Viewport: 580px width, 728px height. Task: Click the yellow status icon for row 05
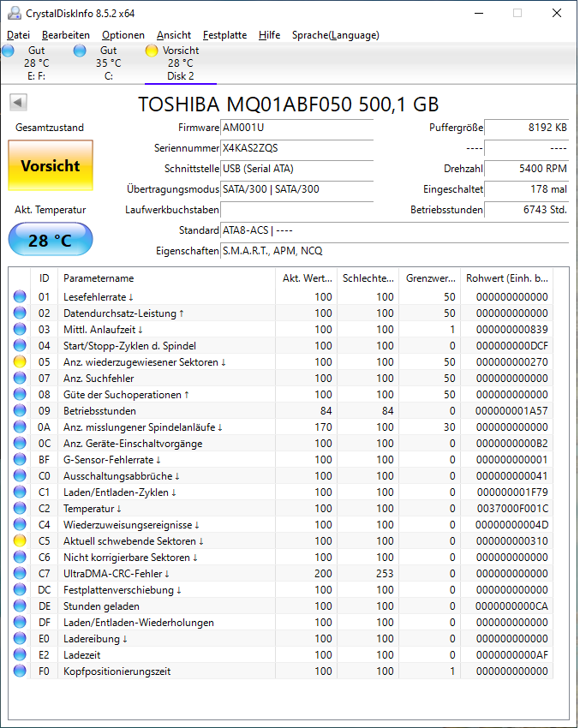20,362
